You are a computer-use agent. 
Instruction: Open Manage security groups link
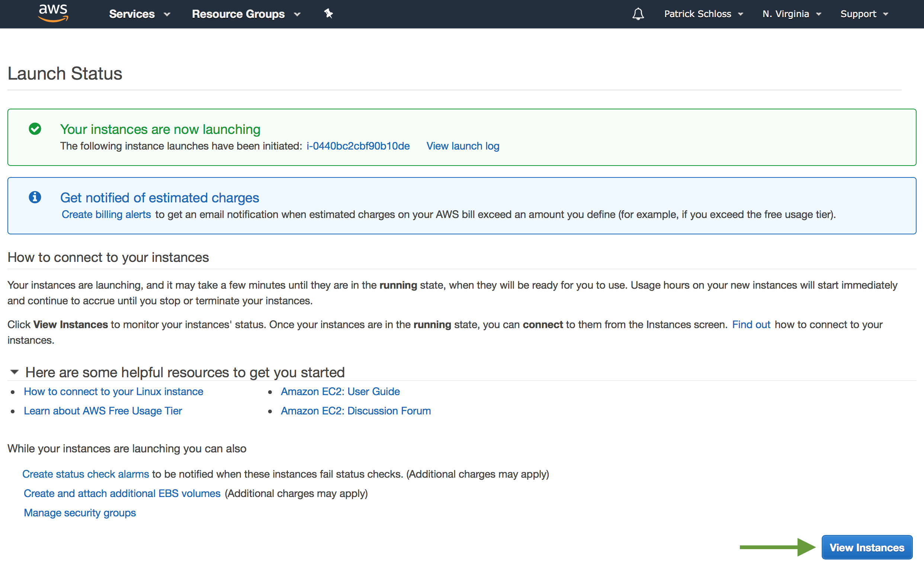click(80, 513)
